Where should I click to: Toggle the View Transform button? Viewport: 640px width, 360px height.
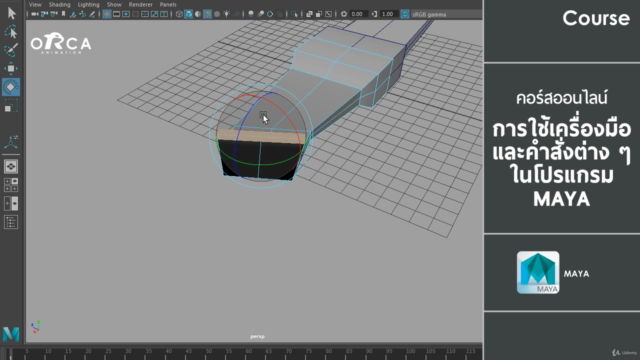click(x=404, y=14)
